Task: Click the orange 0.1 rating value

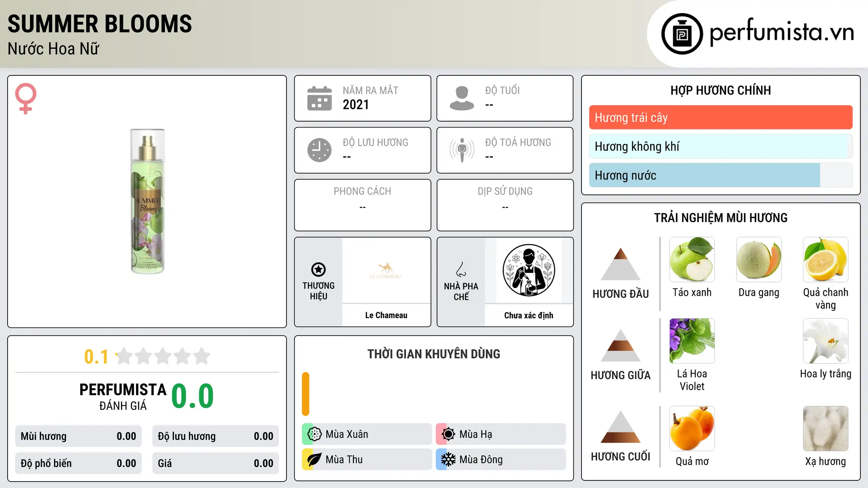Action: point(96,357)
